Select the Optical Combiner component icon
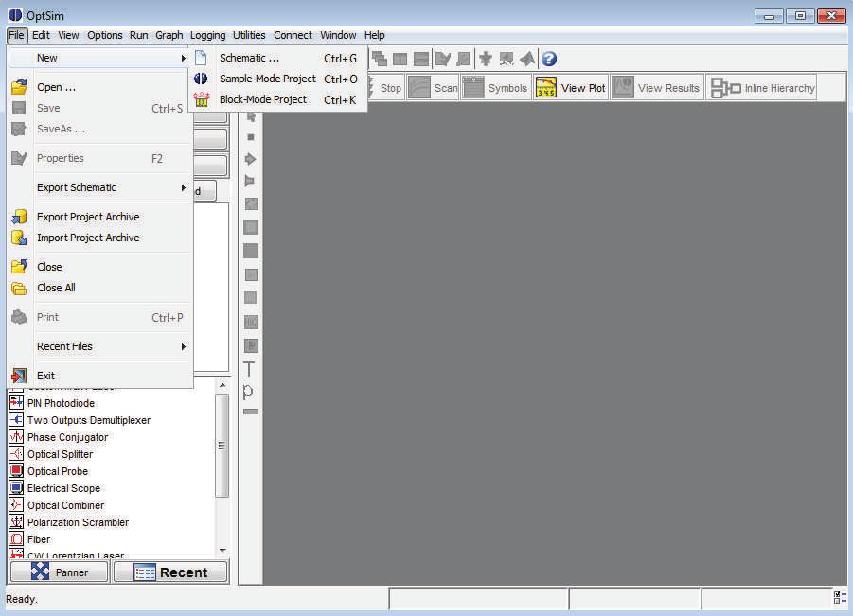 point(16,505)
